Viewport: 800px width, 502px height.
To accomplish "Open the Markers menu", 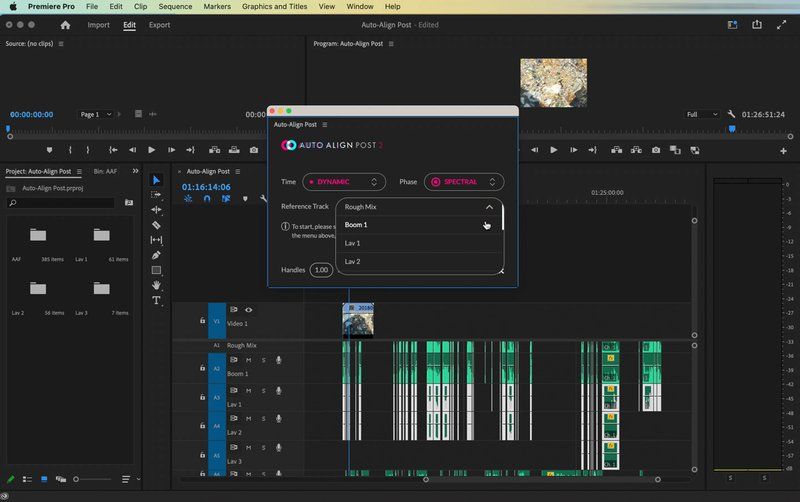I will coord(217,7).
